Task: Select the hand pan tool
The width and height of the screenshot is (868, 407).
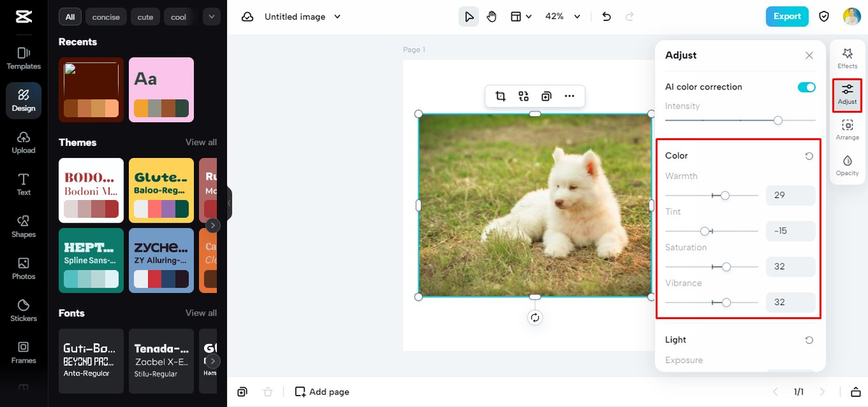Action: pyautogui.click(x=492, y=16)
